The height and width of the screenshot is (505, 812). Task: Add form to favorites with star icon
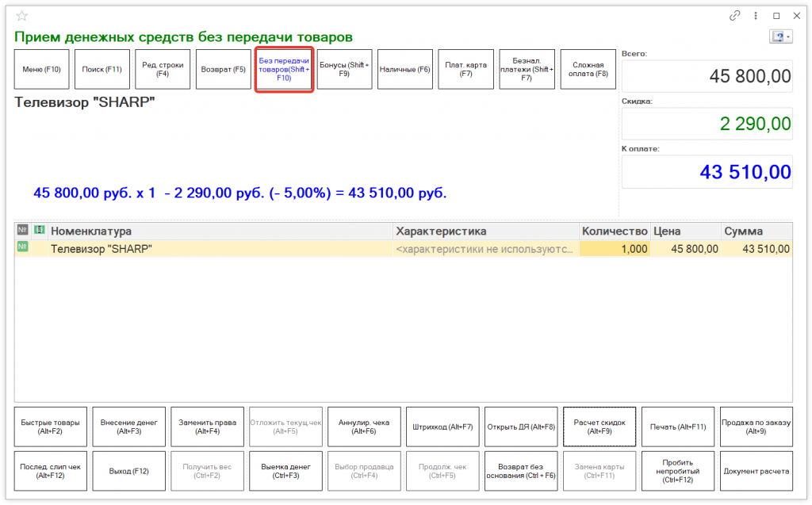click(x=22, y=16)
